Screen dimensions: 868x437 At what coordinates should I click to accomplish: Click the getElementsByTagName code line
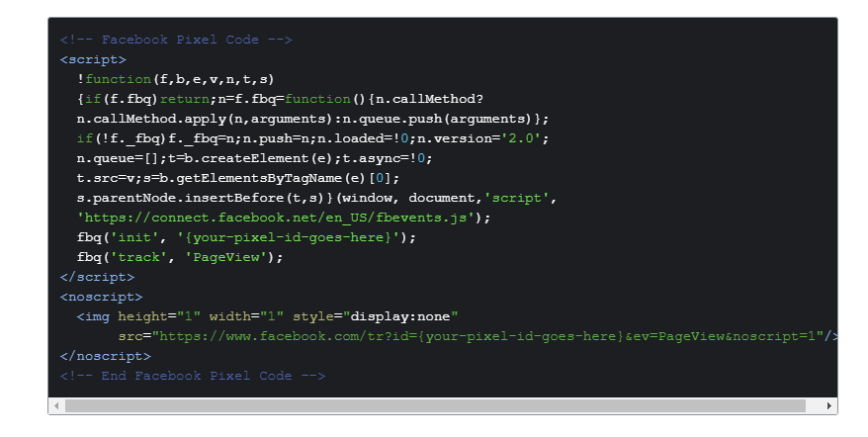(x=237, y=178)
